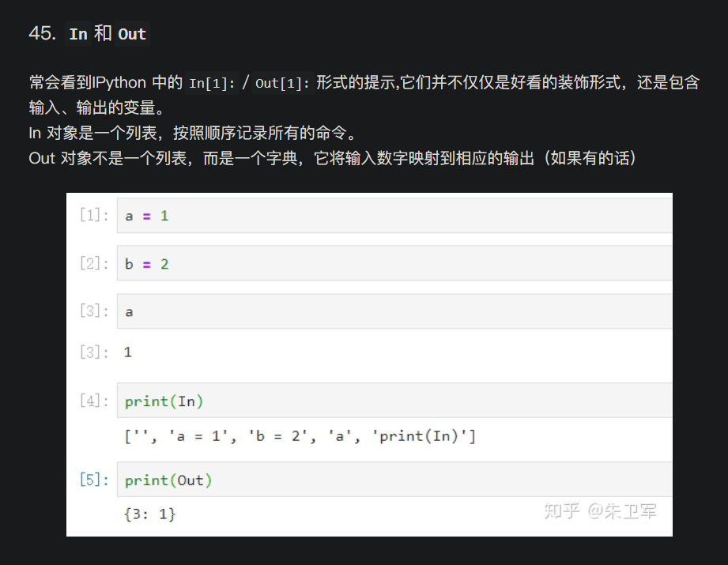Select the print(Out) code cell
The height and width of the screenshot is (565, 728).
(167, 480)
